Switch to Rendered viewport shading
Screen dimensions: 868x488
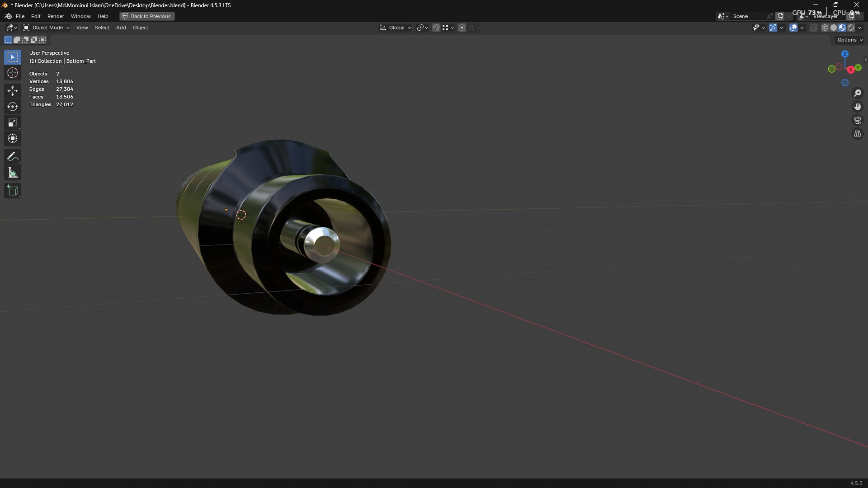[851, 28]
